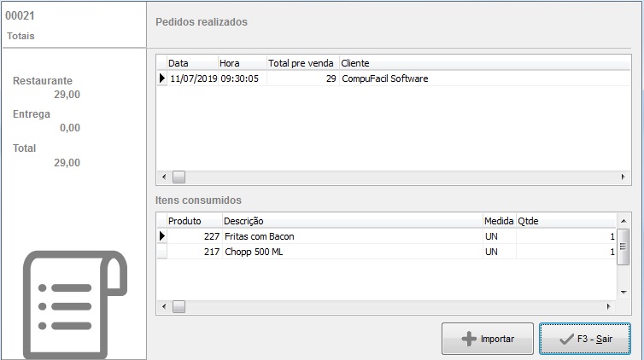Click down arrow of items vertical scrollbar

coord(624,291)
